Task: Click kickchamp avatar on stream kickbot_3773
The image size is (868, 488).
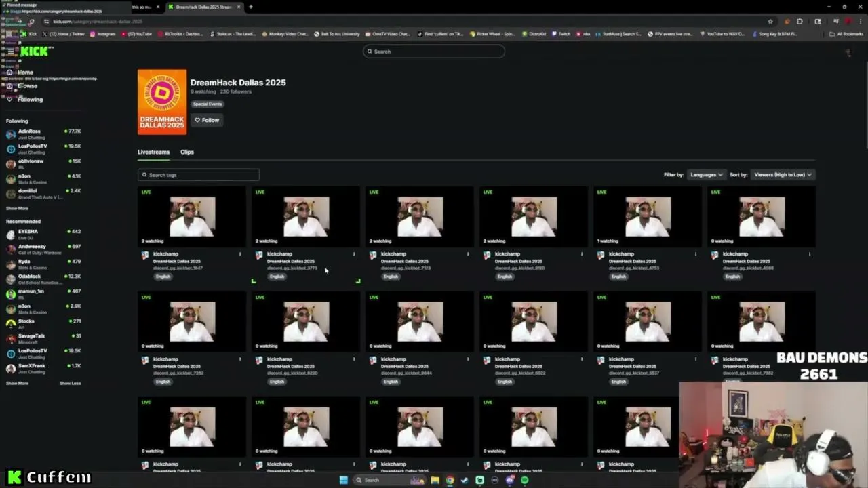Action: [x=258, y=256]
